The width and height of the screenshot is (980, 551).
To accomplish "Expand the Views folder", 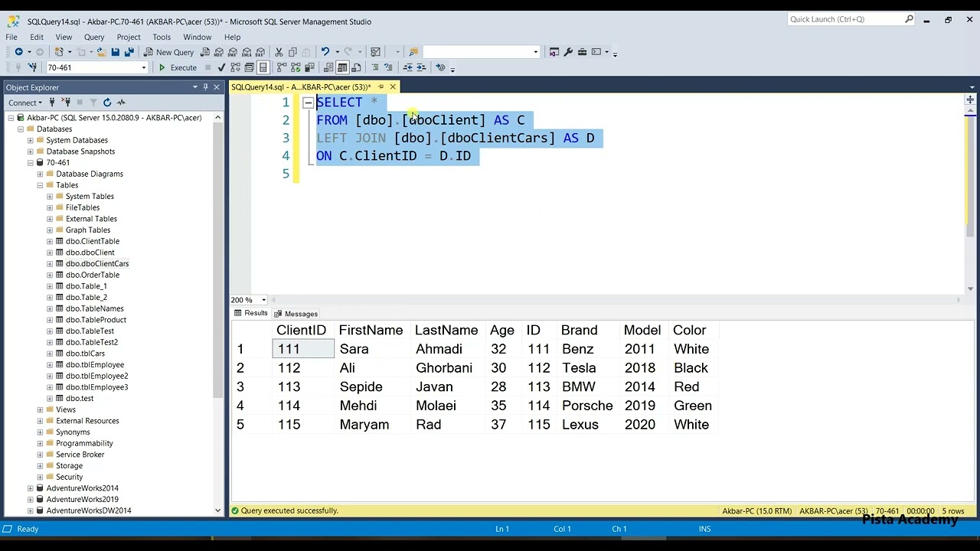I will click(40, 409).
